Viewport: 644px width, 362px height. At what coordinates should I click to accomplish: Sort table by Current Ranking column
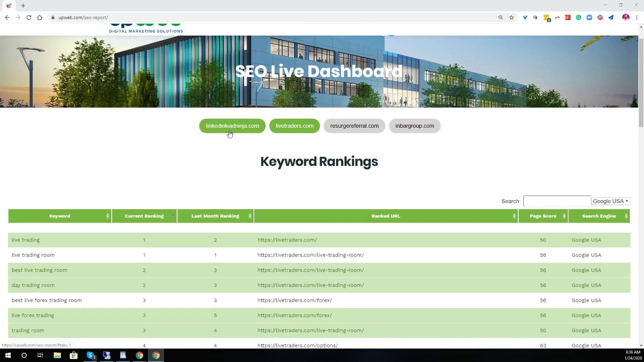[144, 216]
